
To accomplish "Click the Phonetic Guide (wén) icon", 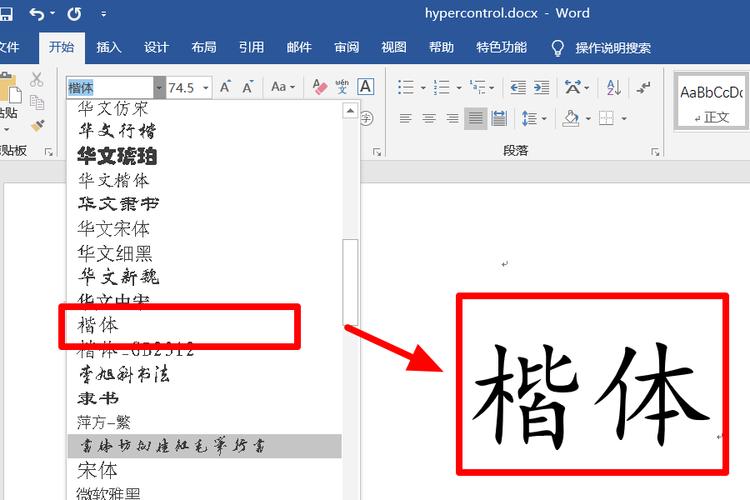I will coord(343,87).
